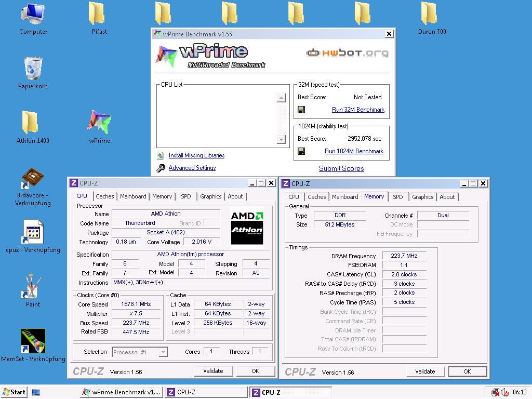Click Validate in left CPU-Z window
The image size is (532, 399).
[x=214, y=371]
